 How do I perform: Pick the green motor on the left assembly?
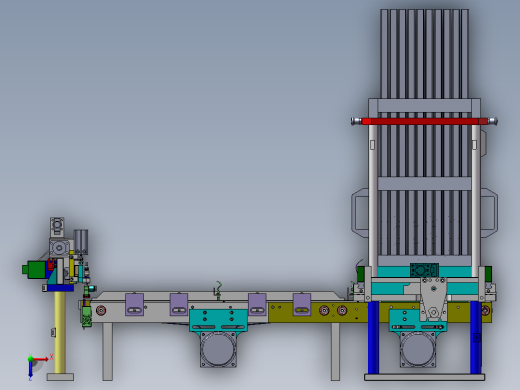coord(35,269)
